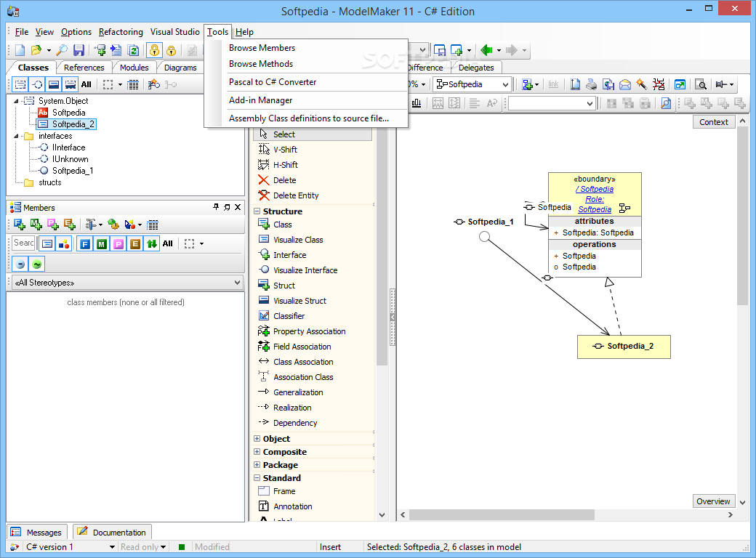Click the green back arrow icon

click(x=487, y=49)
